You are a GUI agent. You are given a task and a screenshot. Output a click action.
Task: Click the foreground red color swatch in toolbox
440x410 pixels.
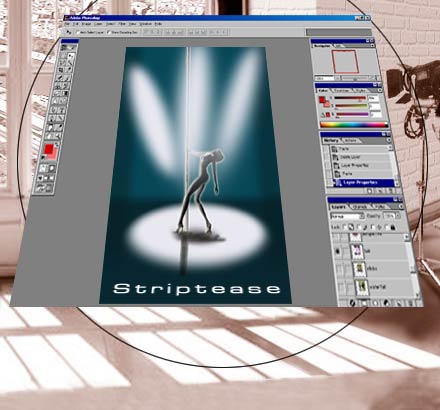[49, 149]
